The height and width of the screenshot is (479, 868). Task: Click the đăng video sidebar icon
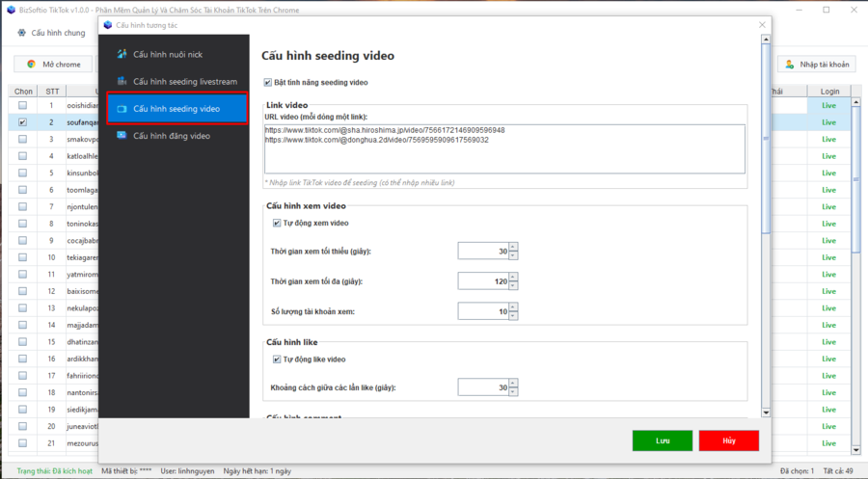(122, 136)
